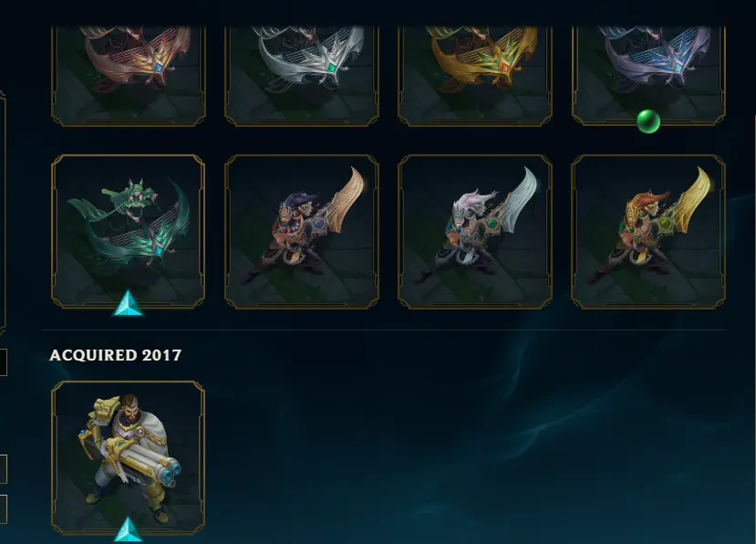
Task: Click the lowest outlined box at left edge
Action: point(4,508)
